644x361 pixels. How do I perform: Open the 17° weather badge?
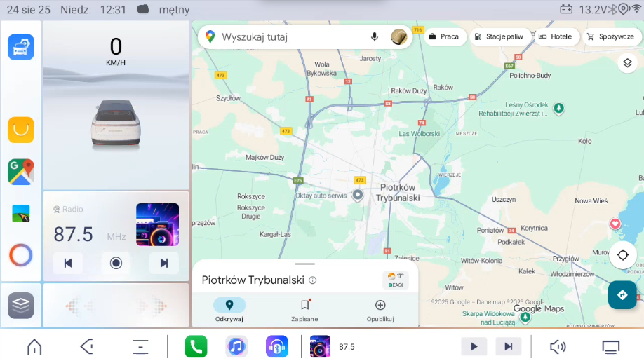396,280
